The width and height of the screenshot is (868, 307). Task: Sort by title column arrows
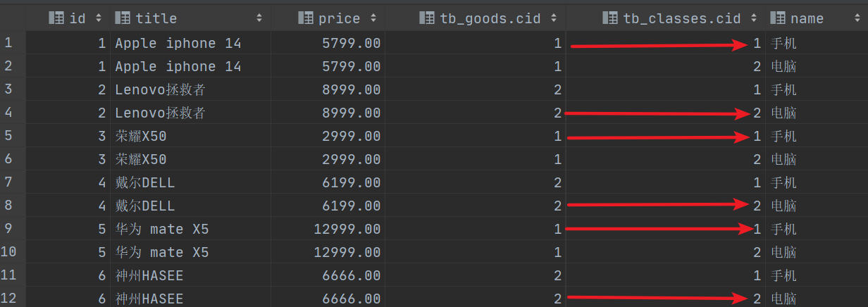point(259,18)
